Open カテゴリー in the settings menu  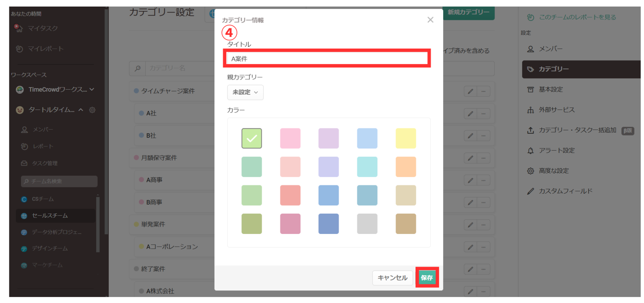point(553,70)
